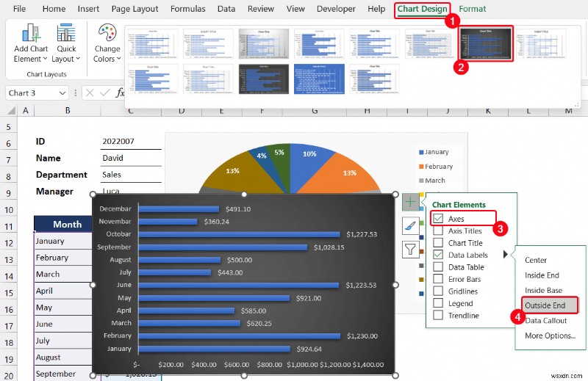Click the Chart Elements plus button
Image resolution: width=588 pixels, height=381 pixels.
[x=411, y=203]
